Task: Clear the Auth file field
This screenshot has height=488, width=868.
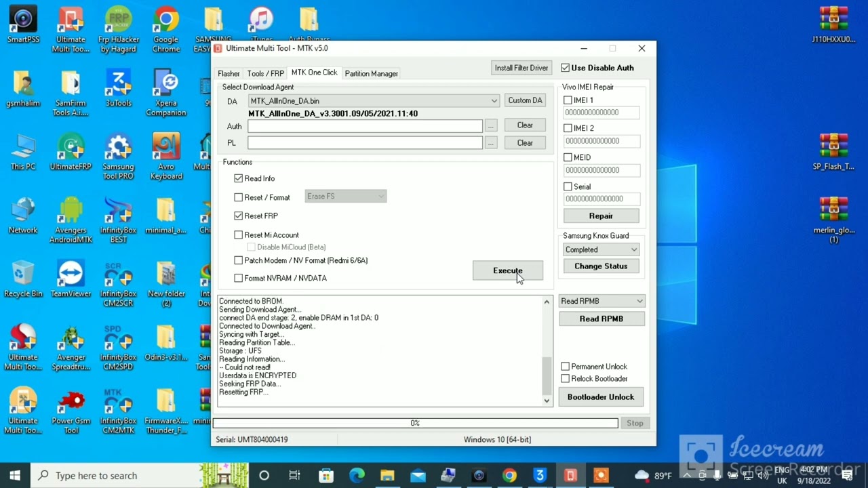Action: (525, 125)
